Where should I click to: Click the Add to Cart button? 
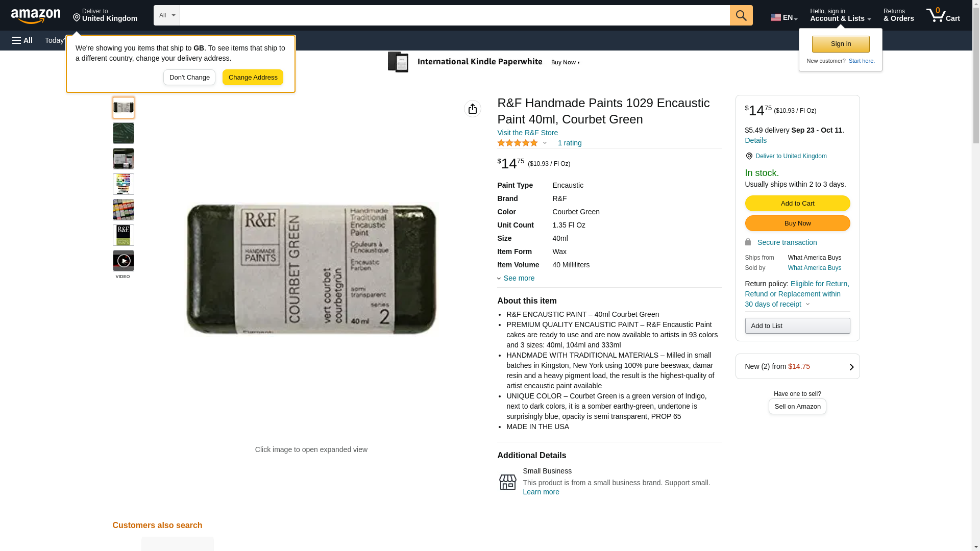tap(797, 204)
